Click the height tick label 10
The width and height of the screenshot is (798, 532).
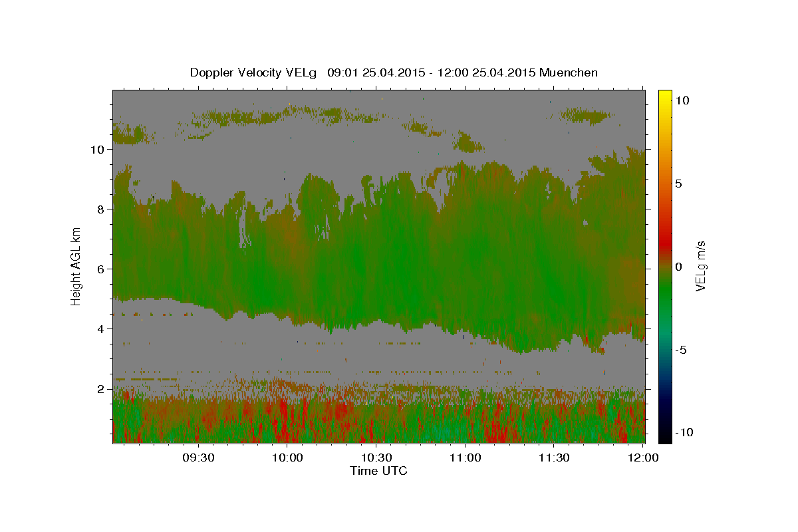pyautogui.click(x=97, y=150)
